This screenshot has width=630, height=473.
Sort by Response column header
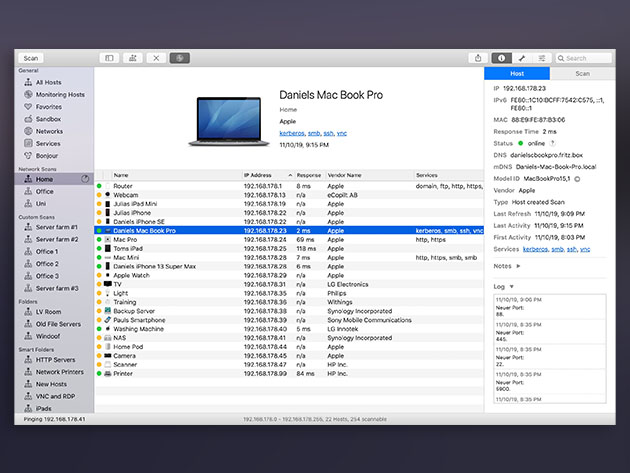[309, 175]
